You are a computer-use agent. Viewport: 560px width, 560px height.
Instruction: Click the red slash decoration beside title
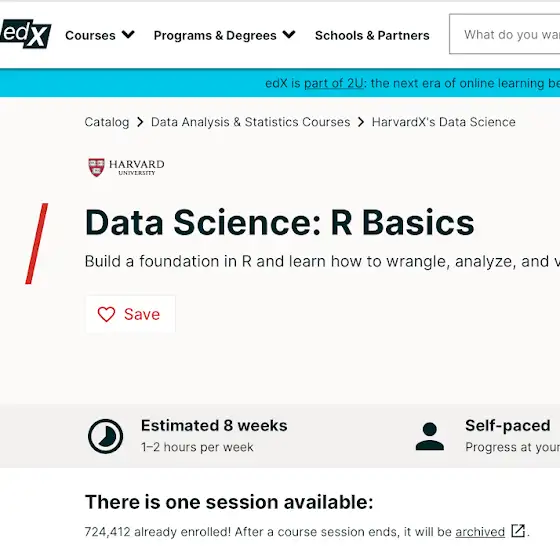pyautogui.click(x=36, y=244)
